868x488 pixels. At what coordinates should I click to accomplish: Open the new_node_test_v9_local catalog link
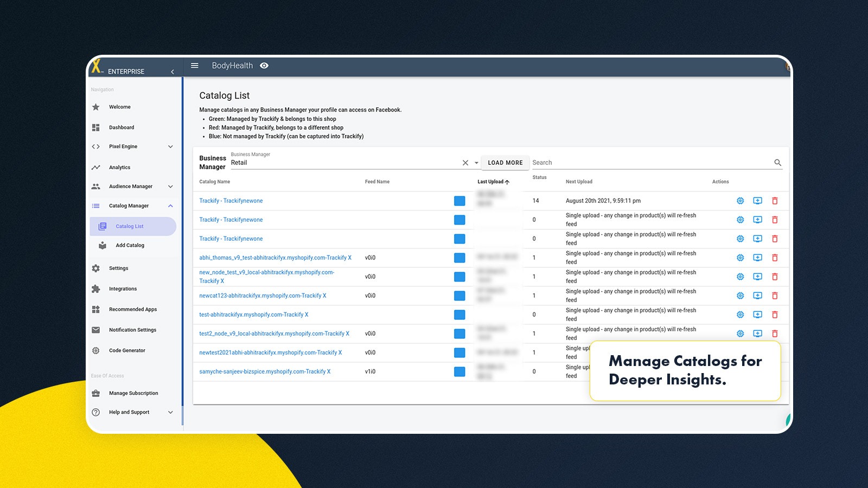pos(266,277)
